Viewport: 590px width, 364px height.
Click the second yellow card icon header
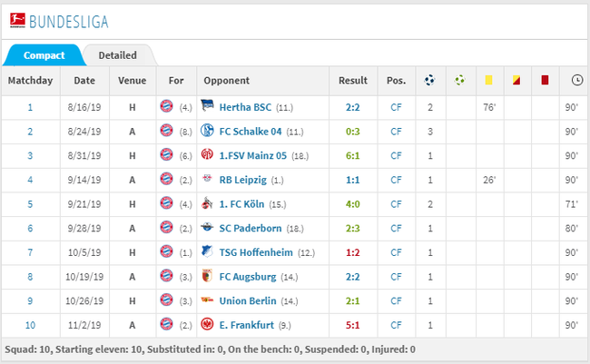coord(516,80)
